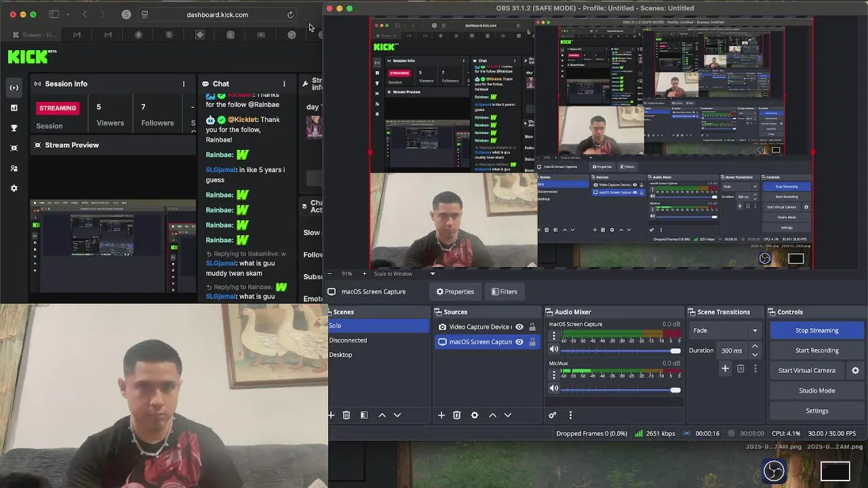This screenshot has height=488, width=868.
Task: Mute Mic/Aux audio
Action: [x=553, y=389]
